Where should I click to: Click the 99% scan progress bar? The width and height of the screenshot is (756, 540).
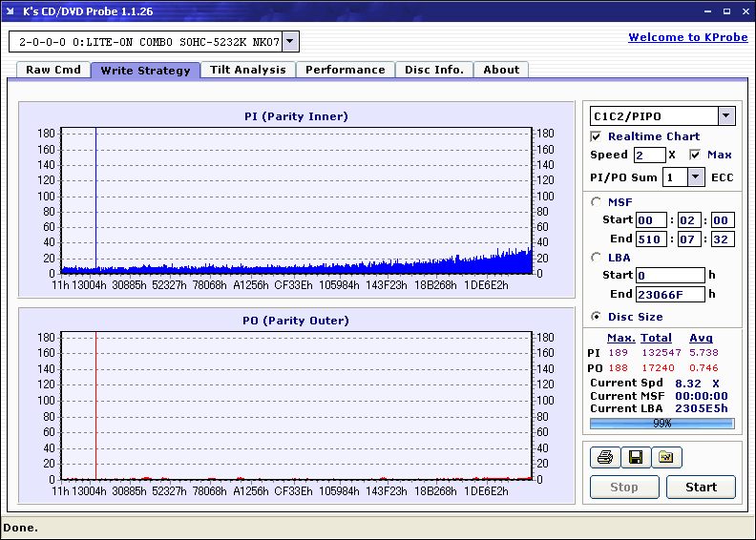[x=661, y=423]
